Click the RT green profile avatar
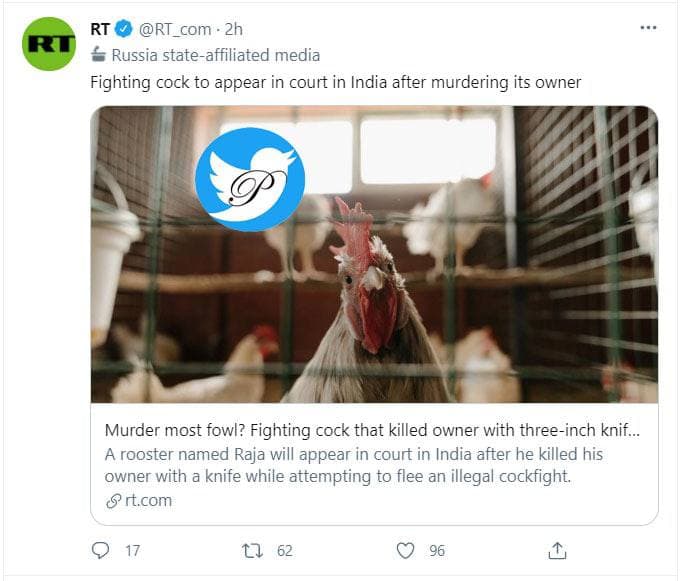 click(x=49, y=44)
